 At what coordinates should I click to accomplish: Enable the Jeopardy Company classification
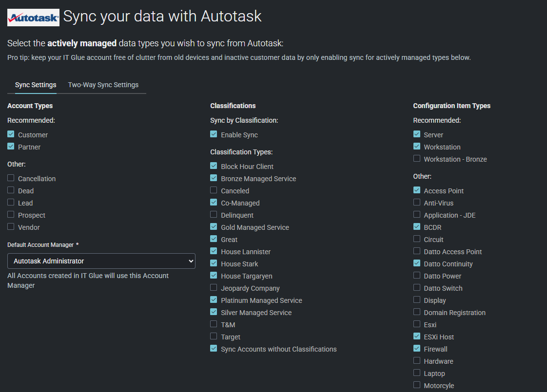(214, 288)
